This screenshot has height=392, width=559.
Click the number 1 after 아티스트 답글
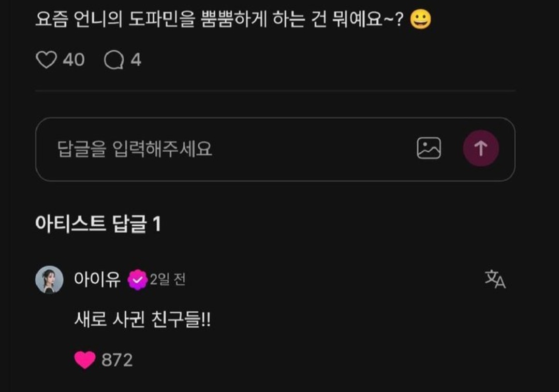(157, 224)
